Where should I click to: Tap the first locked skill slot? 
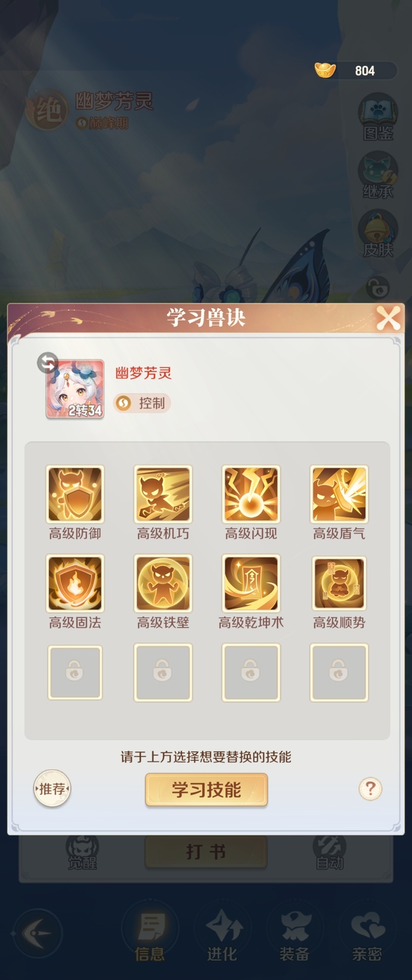coord(75,673)
